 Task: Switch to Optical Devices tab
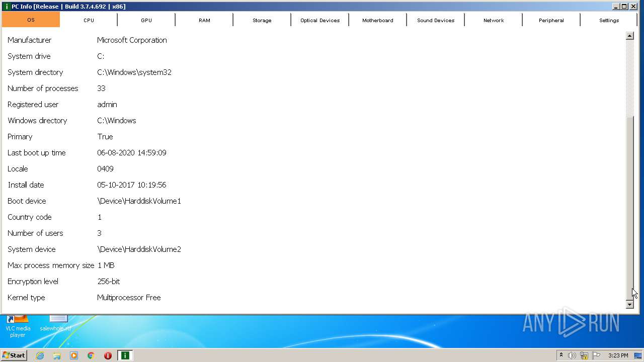coord(320,20)
